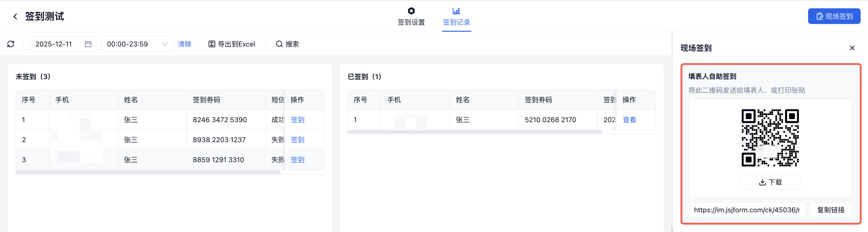Click the 现场签到 blue button
The height and width of the screenshot is (232, 868).
(x=834, y=17)
